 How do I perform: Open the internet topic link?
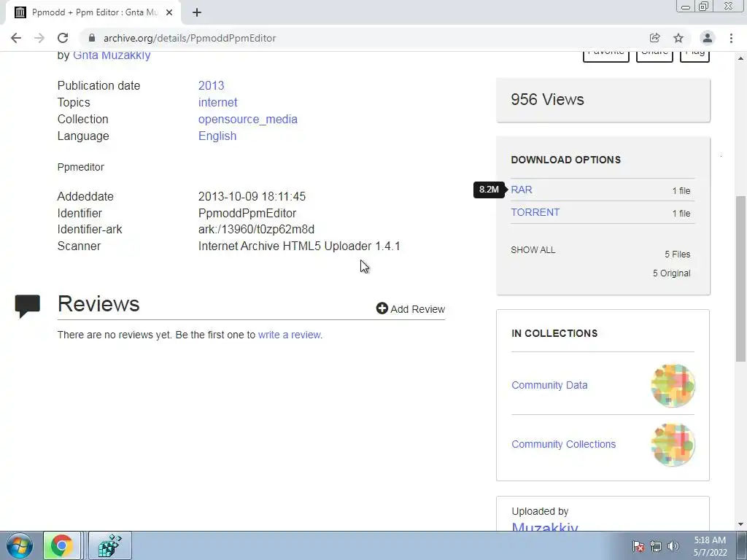217,102
